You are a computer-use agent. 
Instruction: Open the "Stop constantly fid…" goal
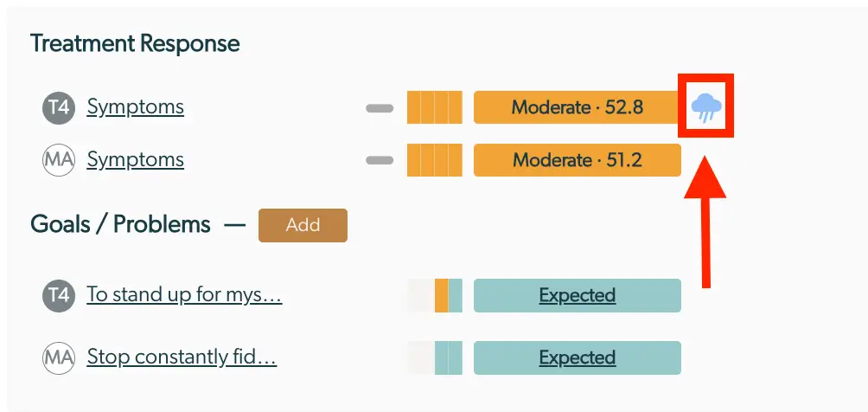[x=182, y=357]
